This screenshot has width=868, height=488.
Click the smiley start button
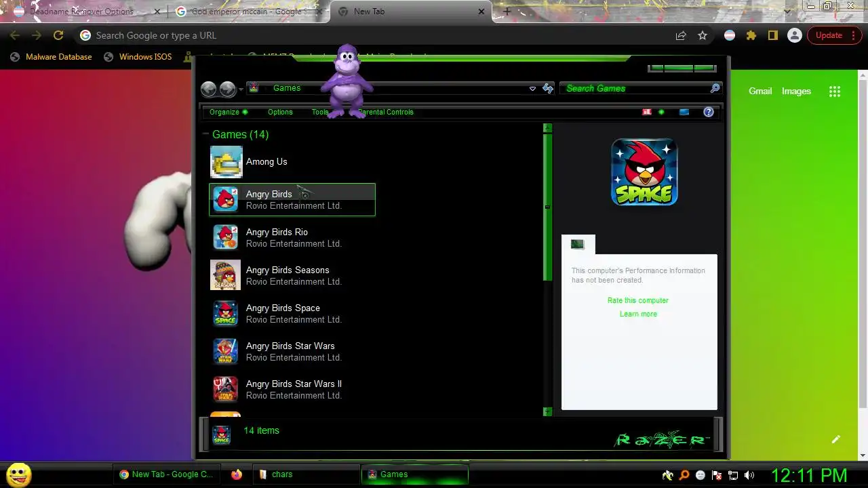pyautogui.click(x=19, y=474)
